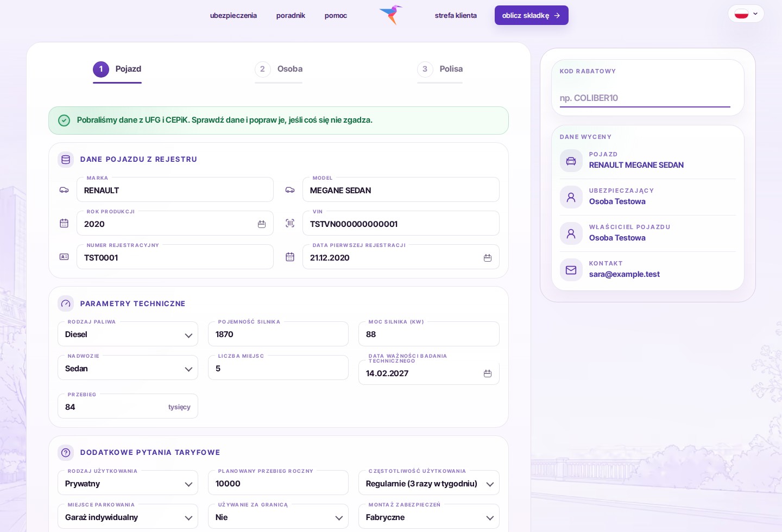Click question mark icon by Dodatkowe pytania taryfowe

(66, 453)
